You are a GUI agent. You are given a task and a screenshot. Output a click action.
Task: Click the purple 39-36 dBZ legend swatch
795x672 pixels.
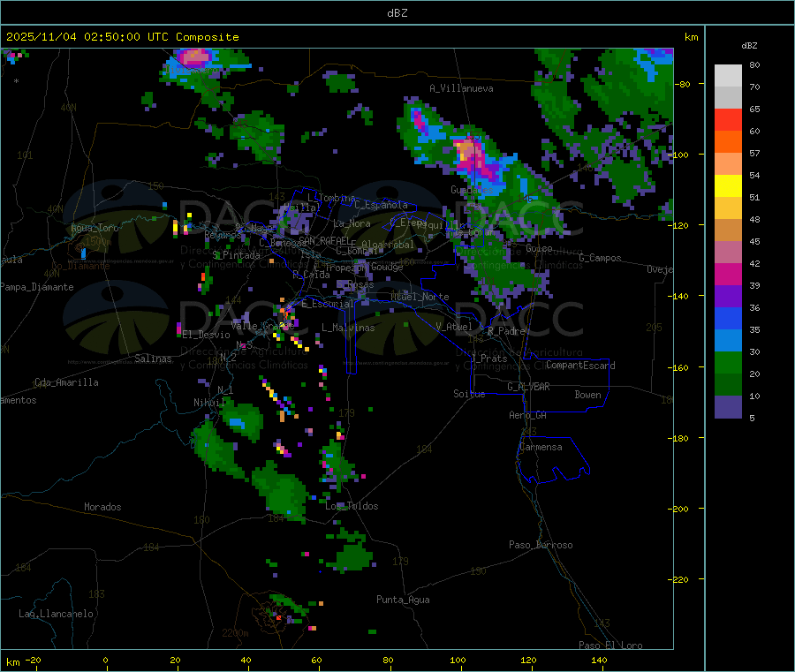point(728,297)
